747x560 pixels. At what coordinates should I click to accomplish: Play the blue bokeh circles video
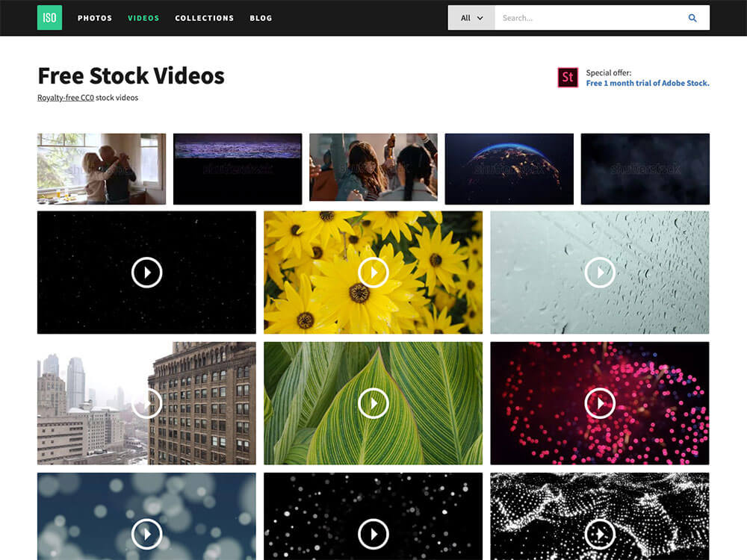(146, 535)
